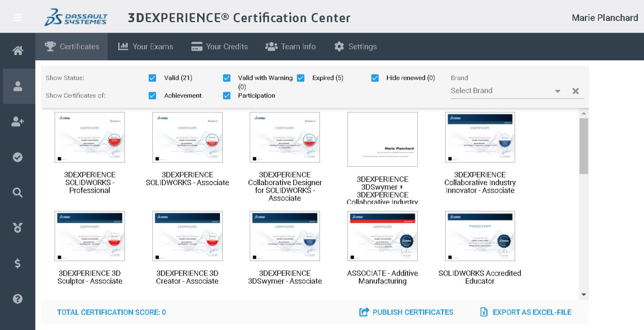Clear the Brand selection with the X
644x330 pixels.
click(x=576, y=91)
